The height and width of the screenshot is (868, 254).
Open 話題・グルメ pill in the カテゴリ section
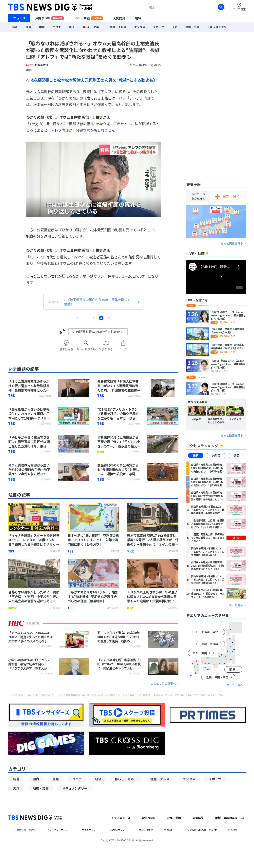[160, 779]
